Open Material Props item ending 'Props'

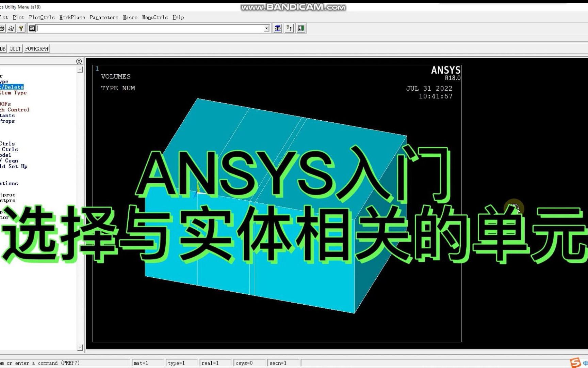coord(7,121)
